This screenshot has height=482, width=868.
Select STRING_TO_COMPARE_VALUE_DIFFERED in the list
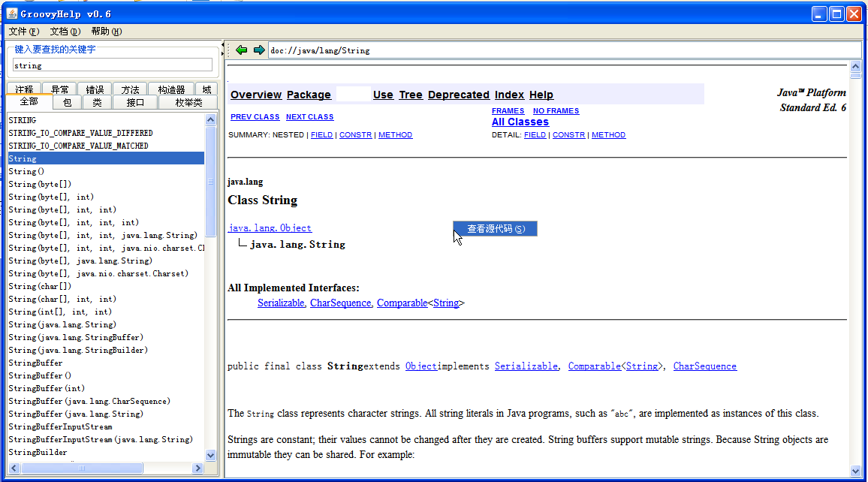point(106,133)
